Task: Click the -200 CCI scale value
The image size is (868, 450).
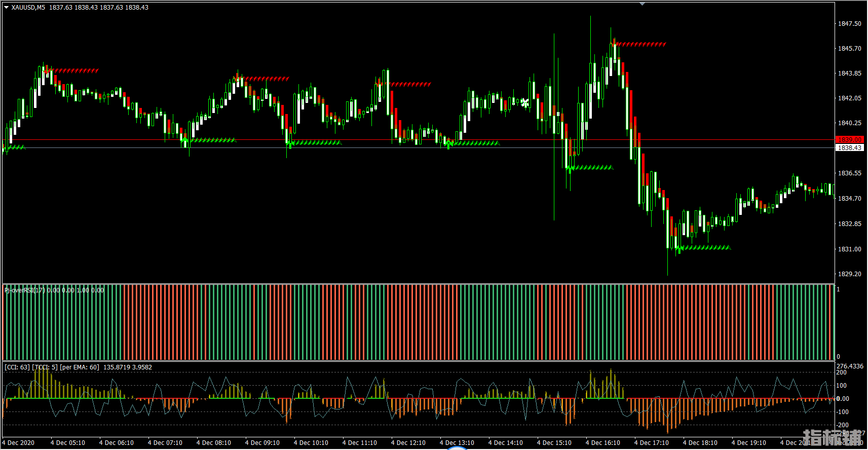Action: [x=842, y=425]
